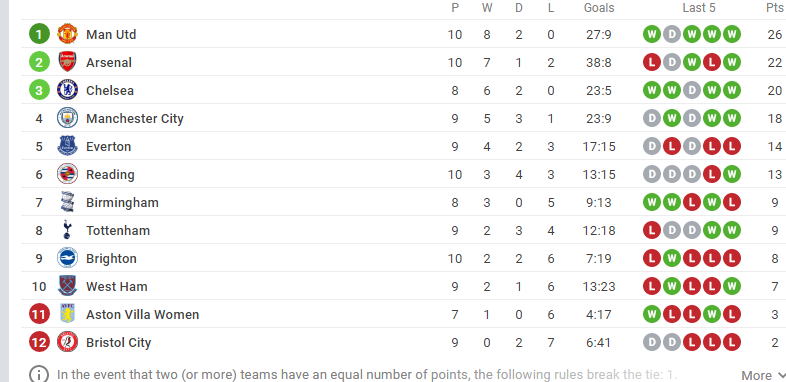Click the Goals column header
786x382 pixels.
(599, 8)
